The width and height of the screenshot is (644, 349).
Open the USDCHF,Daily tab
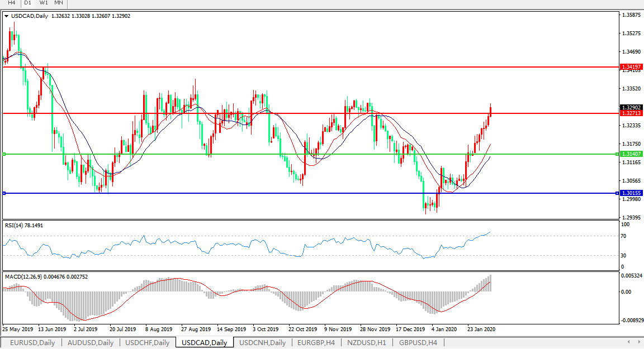[147, 342]
